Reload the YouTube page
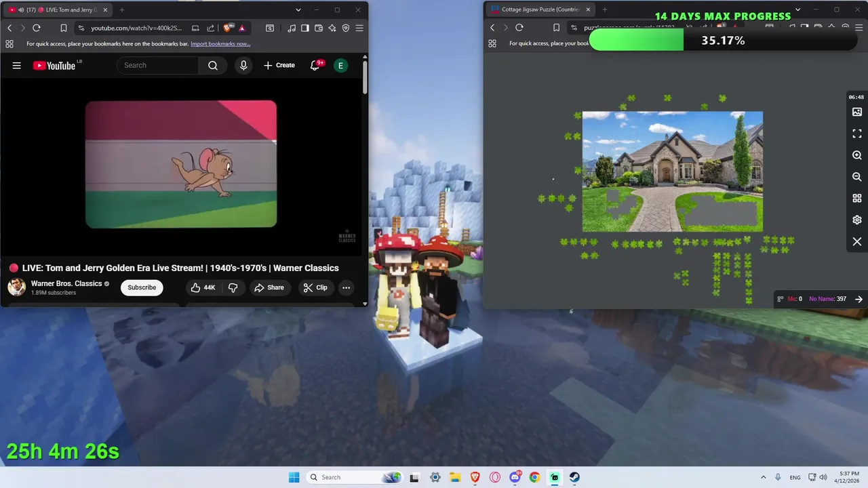 37,28
